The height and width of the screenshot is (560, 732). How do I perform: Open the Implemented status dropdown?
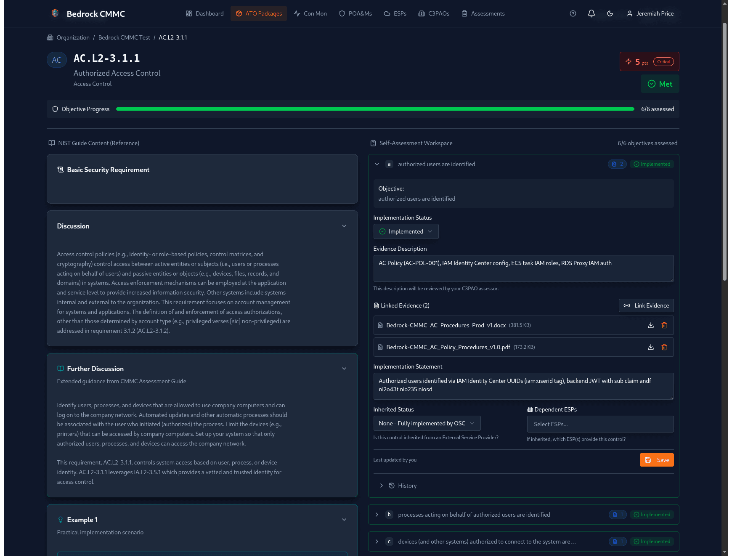[406, 231]
